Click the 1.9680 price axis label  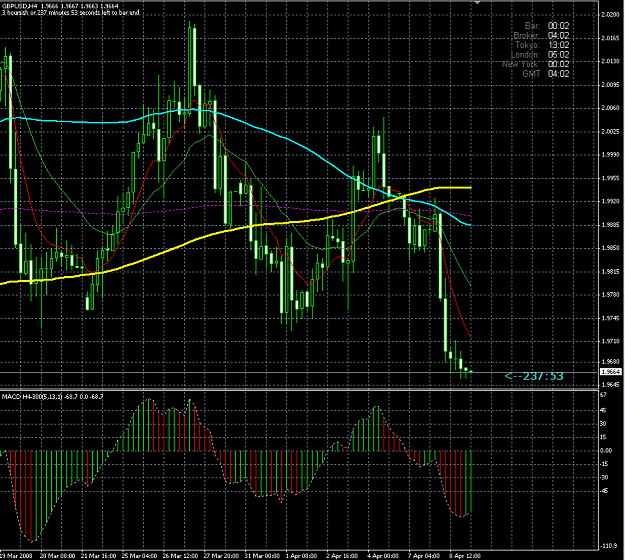[610, 362]
